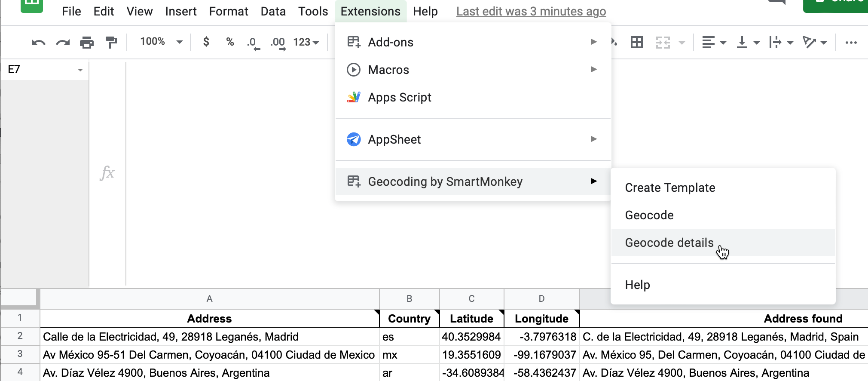Click the Vertical align icon
The width and height of the screenshot is (868, 381).
click(742, 42)
